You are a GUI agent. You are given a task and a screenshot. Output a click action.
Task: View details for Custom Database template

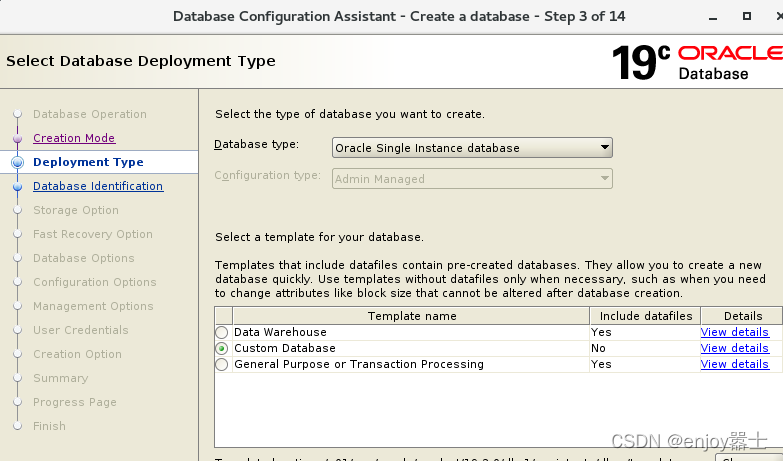pyautogui.click(x=735, y=348)
